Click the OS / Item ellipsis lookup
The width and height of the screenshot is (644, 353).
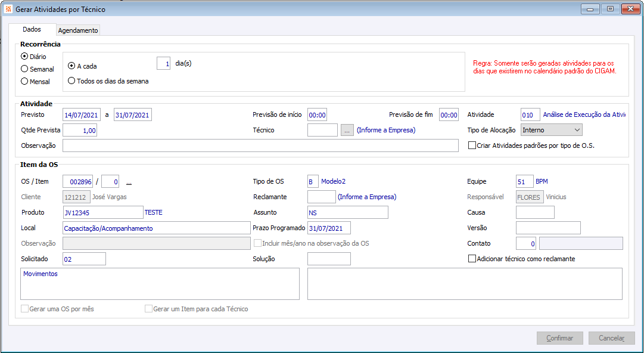coord(129,182)
